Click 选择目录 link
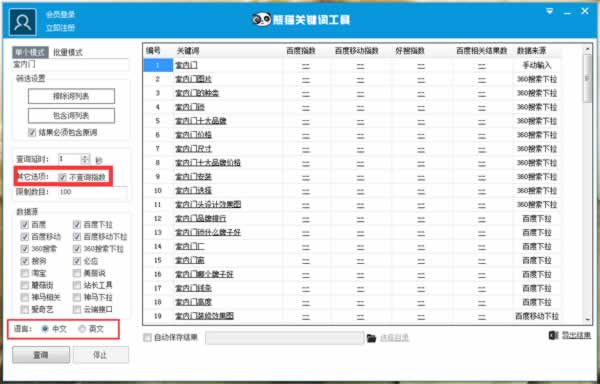 (x=395, y=338)
